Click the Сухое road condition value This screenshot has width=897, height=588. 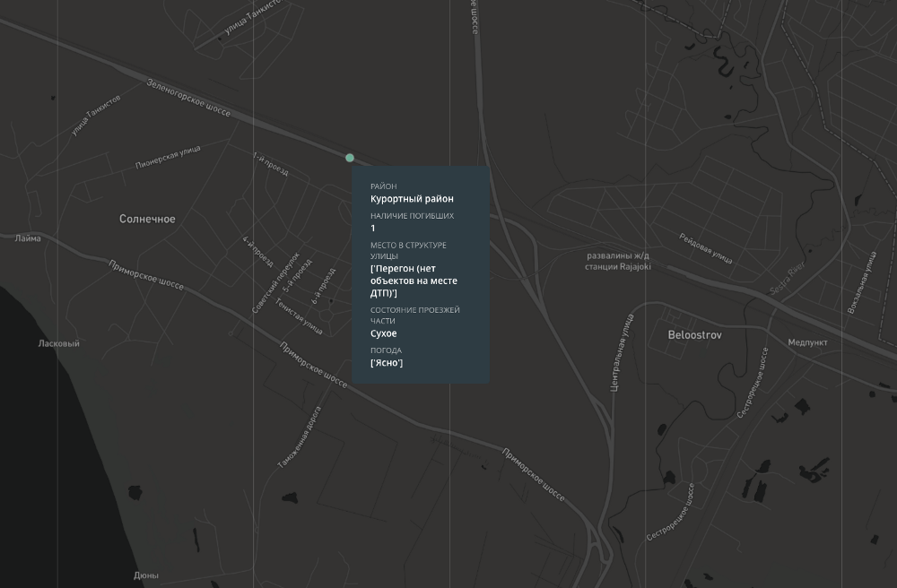coord(383,333)
